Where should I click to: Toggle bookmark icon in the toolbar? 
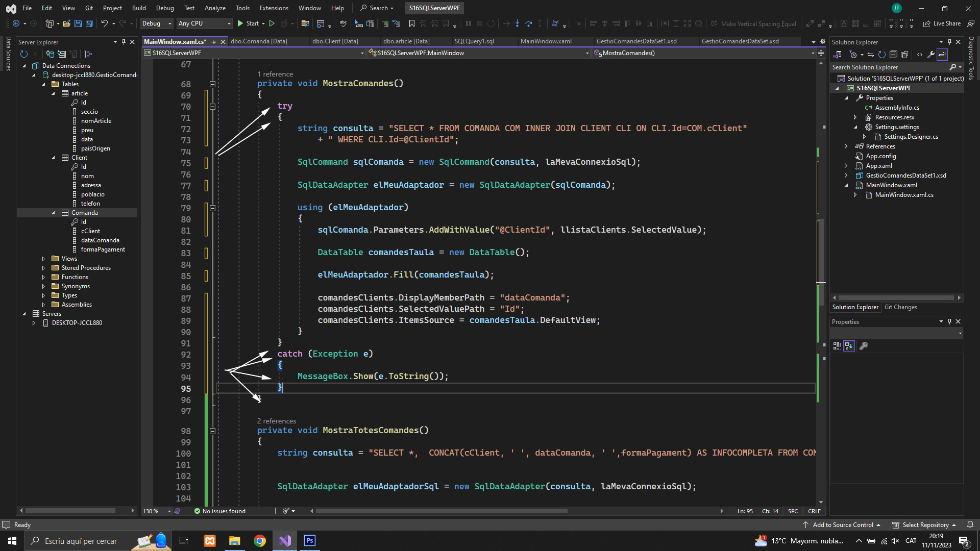(x=412, y=23)
